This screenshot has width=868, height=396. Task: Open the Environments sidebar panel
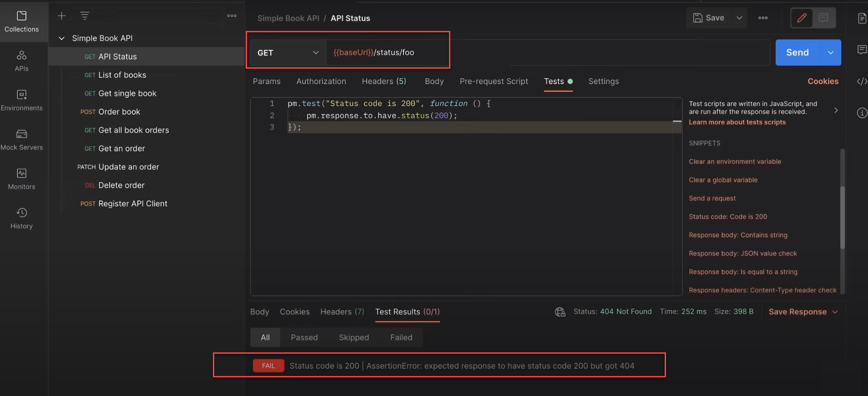(x=21, y=100)
